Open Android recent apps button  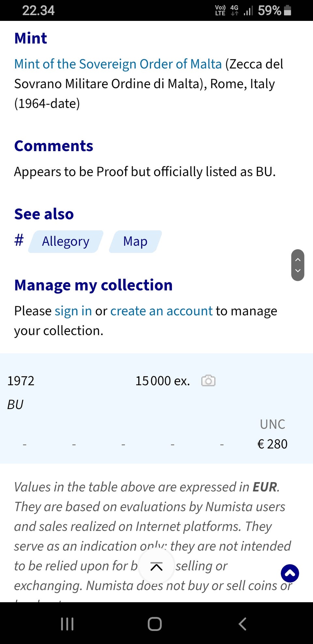point(67,624)
